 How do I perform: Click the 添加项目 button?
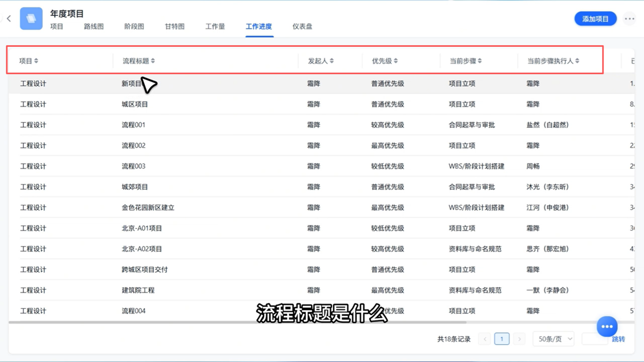point(595,19)
